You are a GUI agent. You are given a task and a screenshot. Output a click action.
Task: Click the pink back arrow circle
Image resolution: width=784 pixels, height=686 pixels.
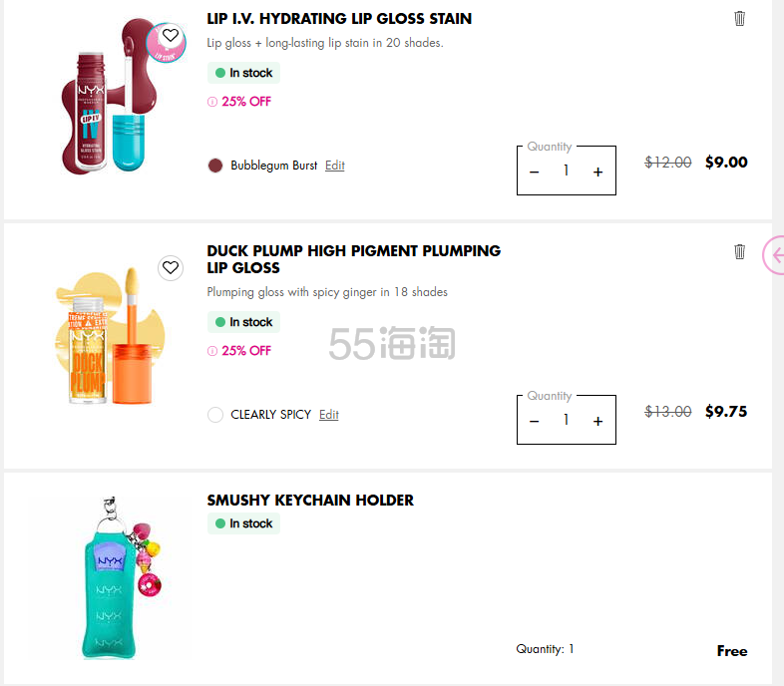pos(774,255)
